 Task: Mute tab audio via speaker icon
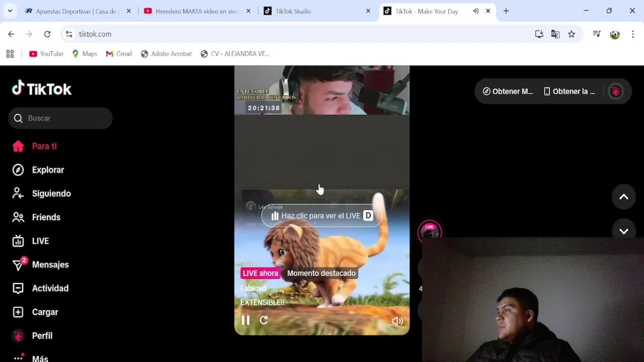[475, 11]
